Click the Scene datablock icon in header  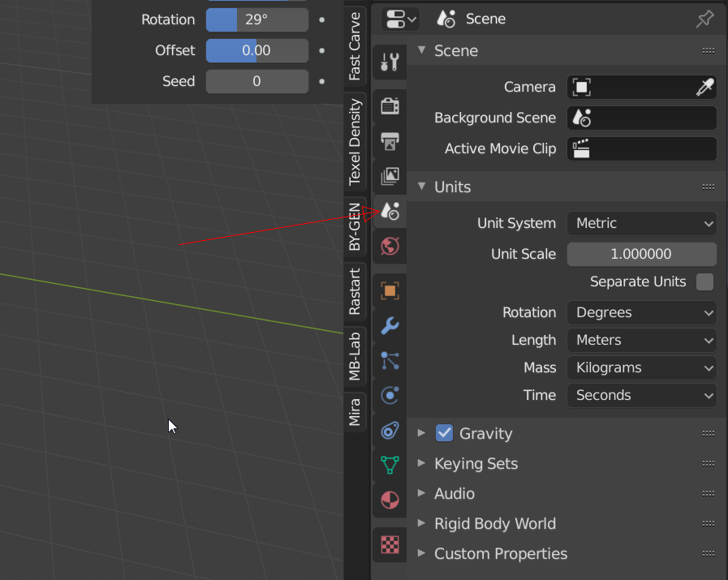click(446, 19)
